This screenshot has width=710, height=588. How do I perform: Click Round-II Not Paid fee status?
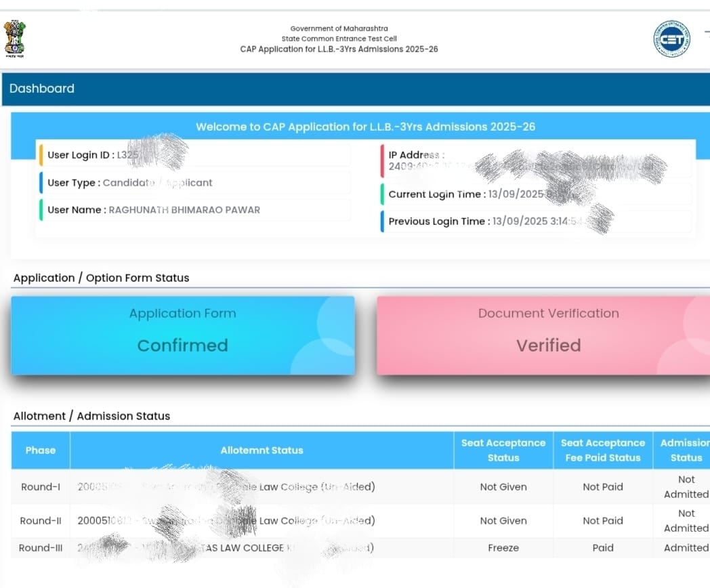[x=603, y=520]
